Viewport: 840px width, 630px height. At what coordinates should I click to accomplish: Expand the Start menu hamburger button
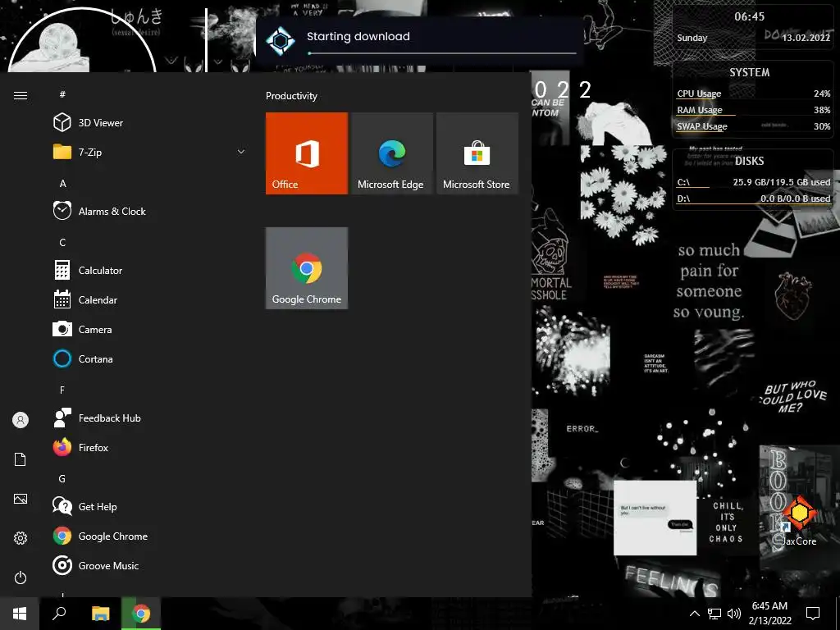pyautogui.click(x=21, y=95)
